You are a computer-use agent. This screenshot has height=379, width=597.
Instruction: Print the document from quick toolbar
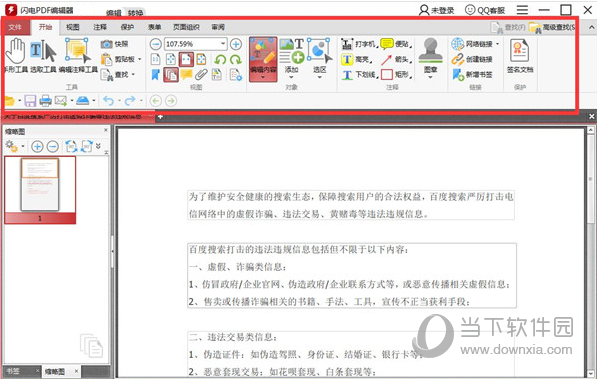pyautogui.click(x=45, y=101)
